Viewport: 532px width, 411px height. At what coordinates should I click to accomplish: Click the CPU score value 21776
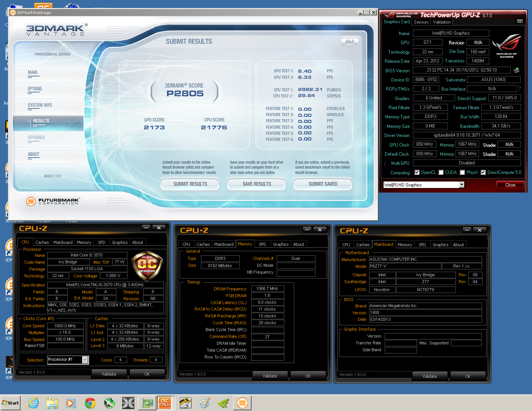[x=214, y=127]
